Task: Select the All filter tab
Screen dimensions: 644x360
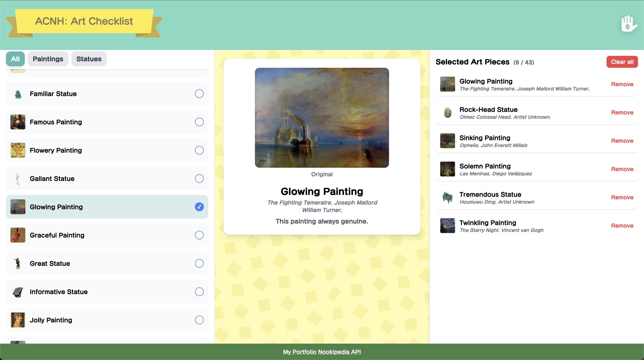Action: [15, 59]
